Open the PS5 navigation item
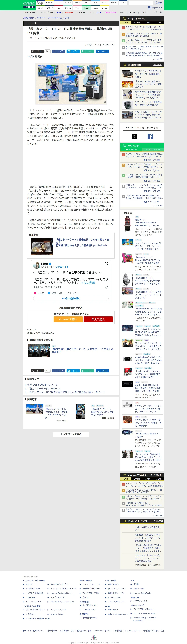The width and height of the screenshot is (187, 644). point(59,12)
